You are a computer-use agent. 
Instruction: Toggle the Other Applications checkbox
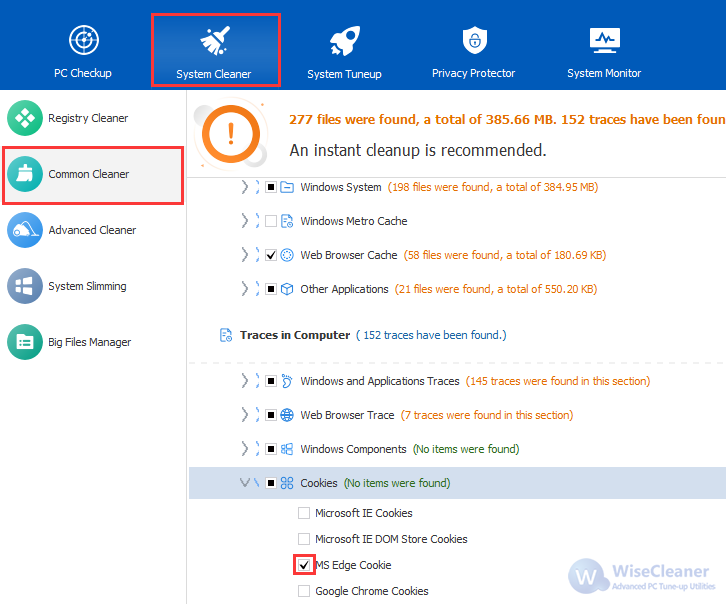tap(271, 289)
